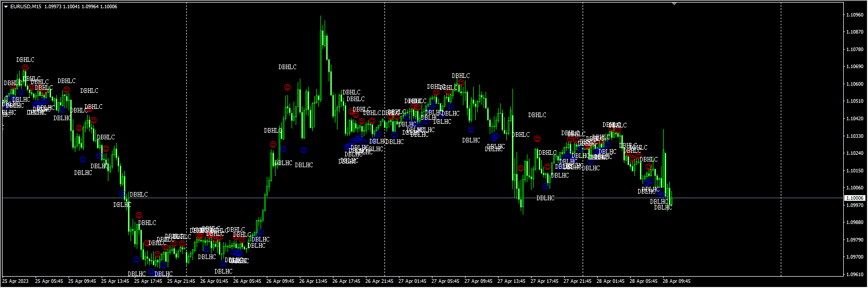The height and width of the screenshot is (288, 868).
Task: Select the isolated blue smiley after 27 Apr 09:45
Action: click(x=471, y=130)
